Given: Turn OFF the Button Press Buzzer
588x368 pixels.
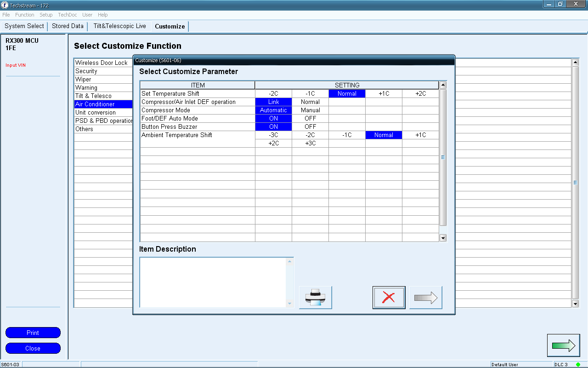Looking at the screenshot, I should click(x=310, y=127).
